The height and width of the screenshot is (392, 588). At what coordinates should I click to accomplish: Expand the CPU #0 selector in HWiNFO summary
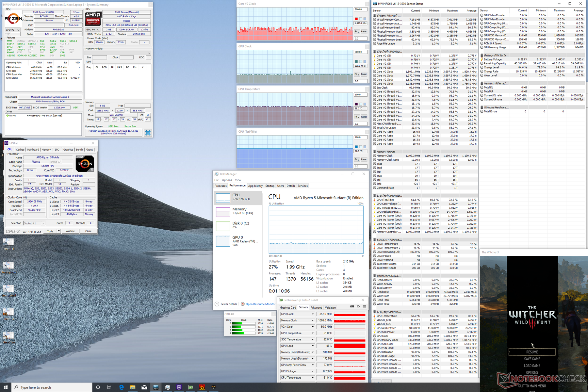(x=13, y=30)
